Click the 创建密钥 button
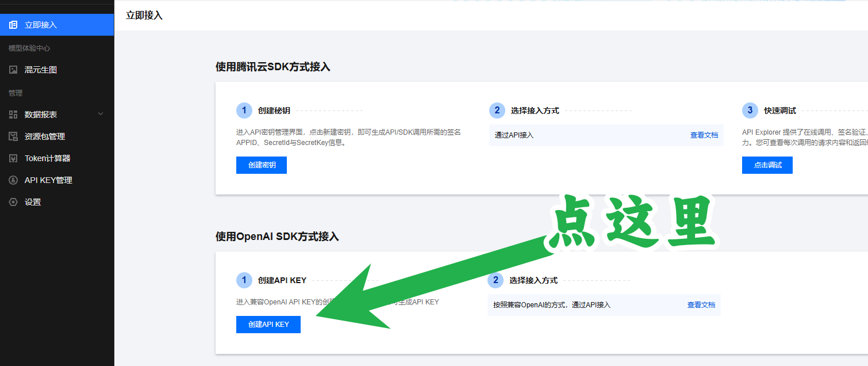 [262, 165]
